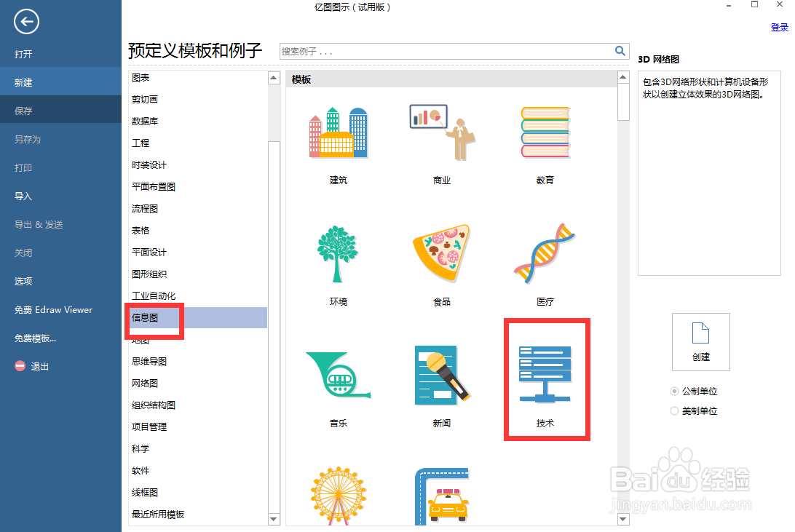
Task: Select the 食品 pizza slice icon
Action: [x=442, y=253]
